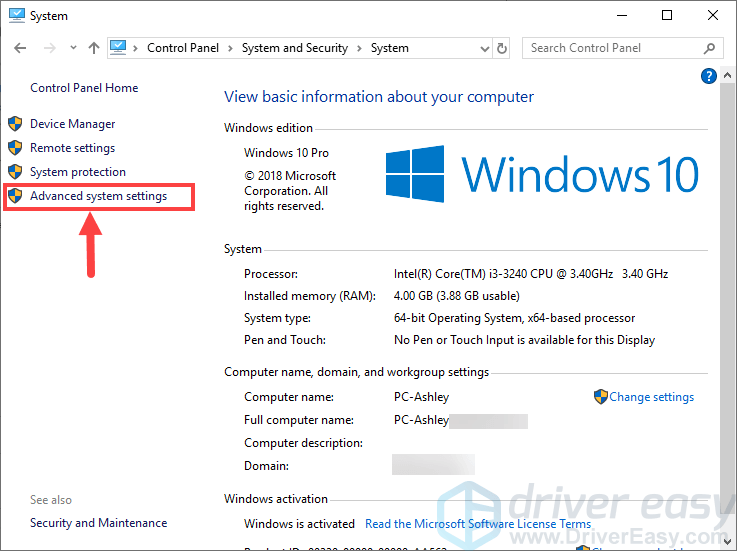Click the forward navigation arrow

tap(49, 48)
